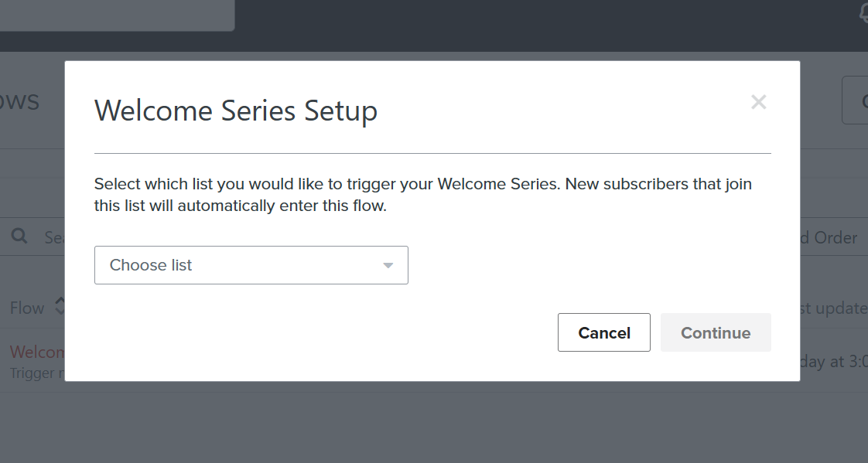This screenshot has height=463, width=868.
Task: Open the red Welcome flow link
Action: pos(37,352)
